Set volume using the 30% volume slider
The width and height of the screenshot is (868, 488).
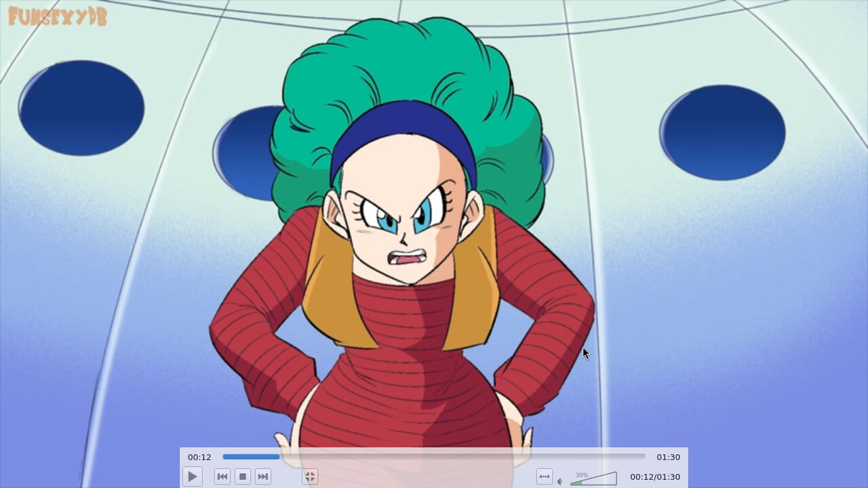coord(593,479)
